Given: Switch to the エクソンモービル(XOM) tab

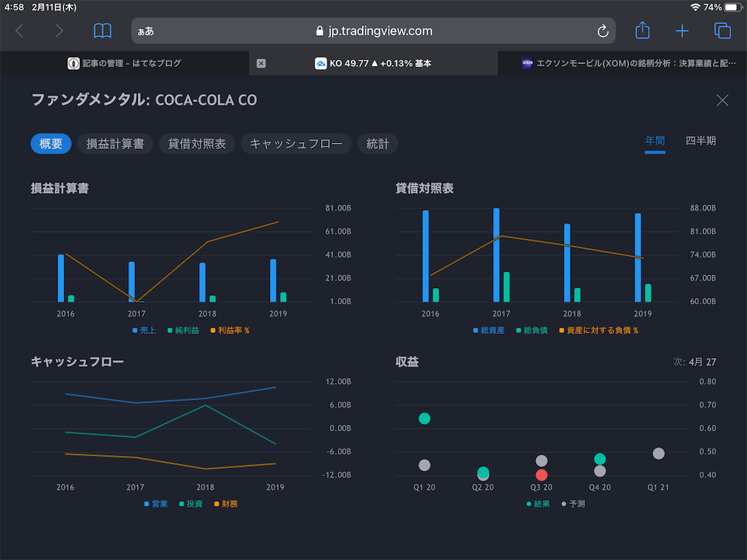Looking at the screenshot, I should (x=622, y=63).
